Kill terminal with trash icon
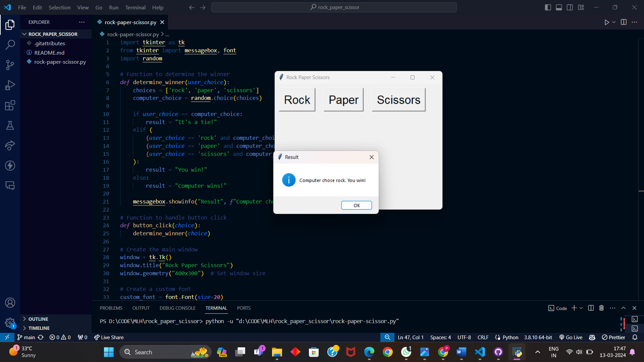Image resolution: width=644 pixels, height=362 pixels. coord(601,308)
